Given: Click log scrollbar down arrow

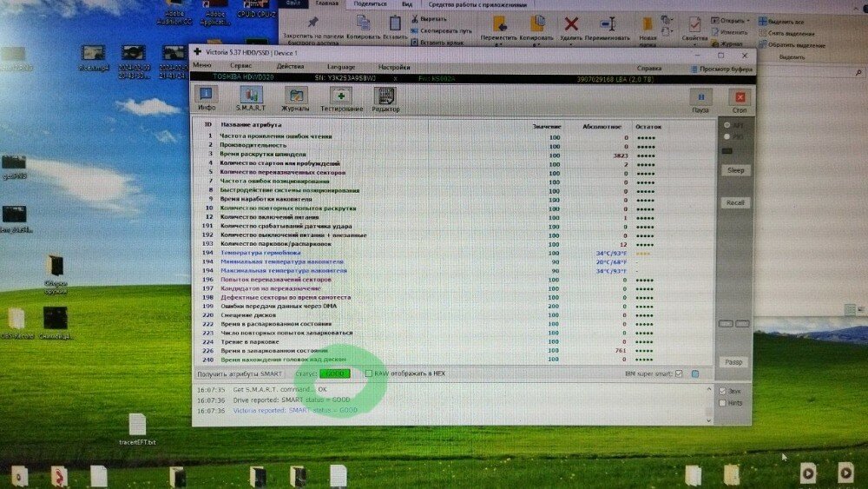Looking at the screenshot, I should tap(709, 420).
